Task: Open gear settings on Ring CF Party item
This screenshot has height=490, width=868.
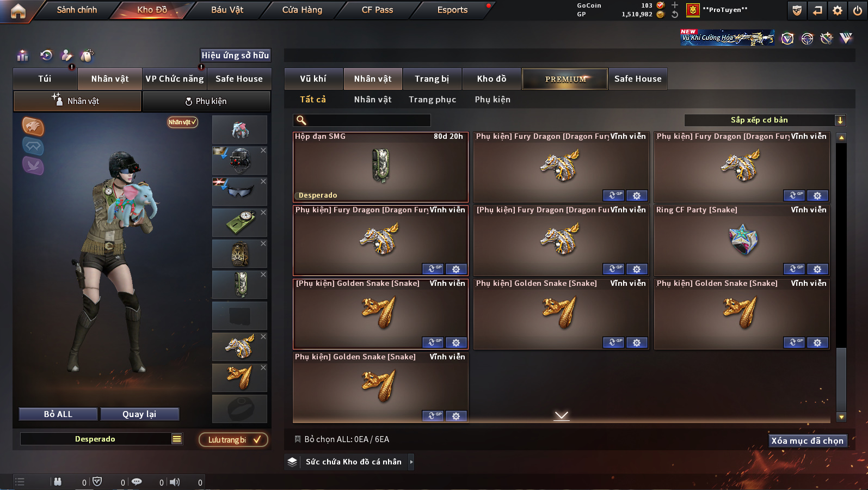Action: pos(817,269)
